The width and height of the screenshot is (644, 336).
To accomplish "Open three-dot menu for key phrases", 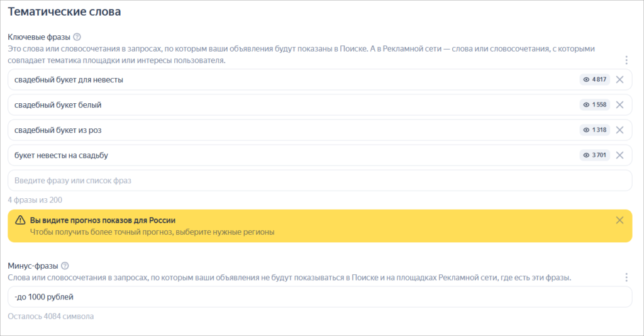I will pos(626,60).
